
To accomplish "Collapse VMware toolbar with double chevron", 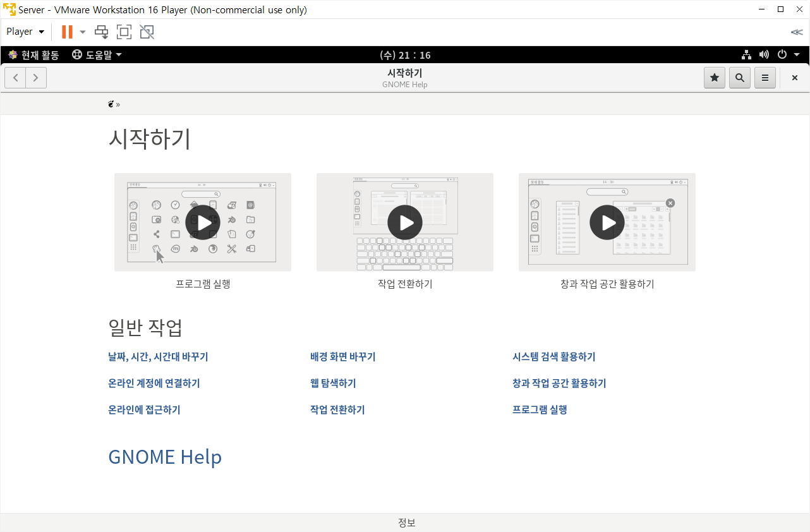I will (x=797, y=32).
